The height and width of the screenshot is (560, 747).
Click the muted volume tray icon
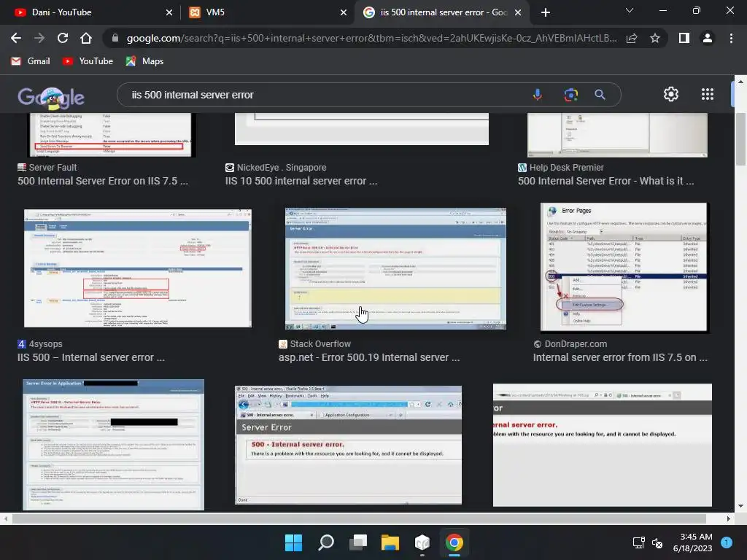click(x=657, y=542)
